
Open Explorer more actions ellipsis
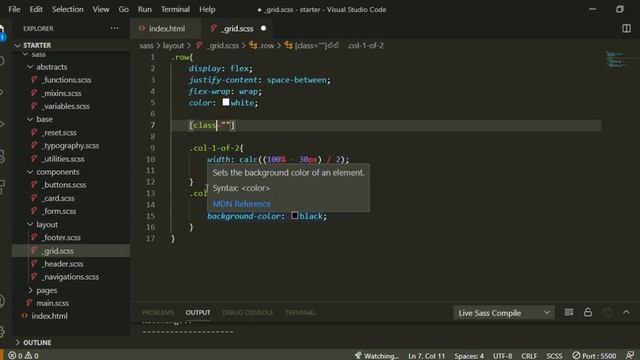click(114, 28)
